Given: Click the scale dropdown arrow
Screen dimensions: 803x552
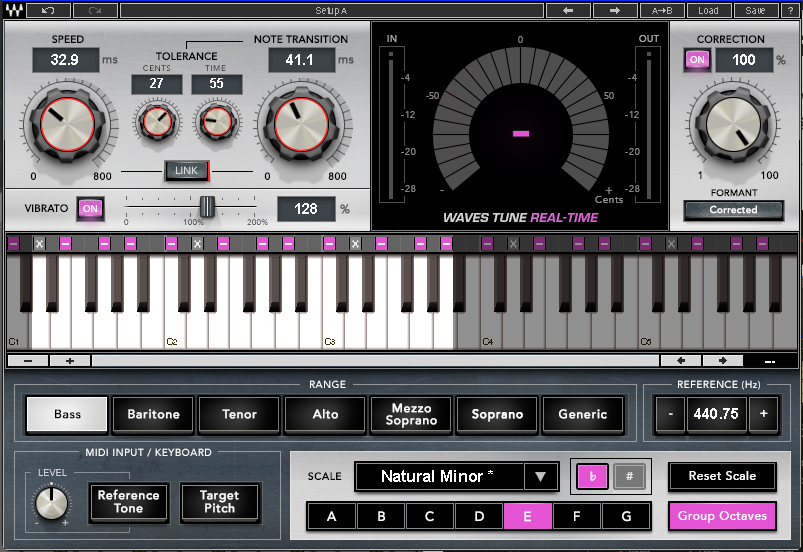Looking at the screenshot, I should pyautogui.click(x=540, y=477).
